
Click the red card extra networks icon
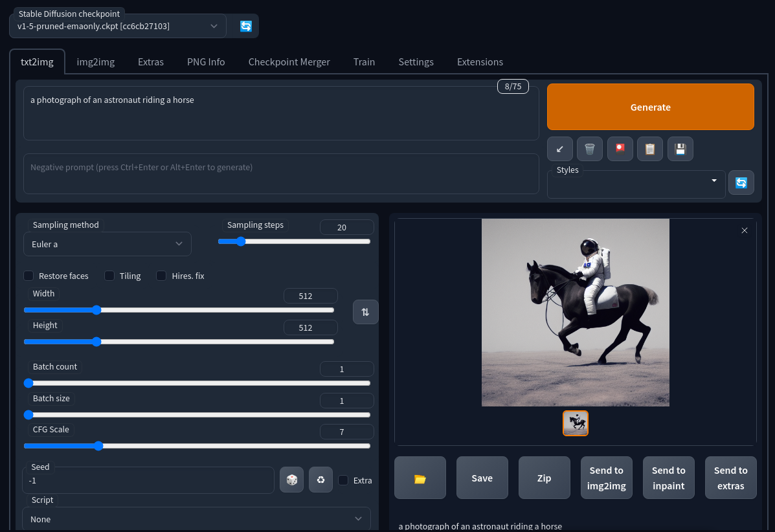click(x=620, y=149)
